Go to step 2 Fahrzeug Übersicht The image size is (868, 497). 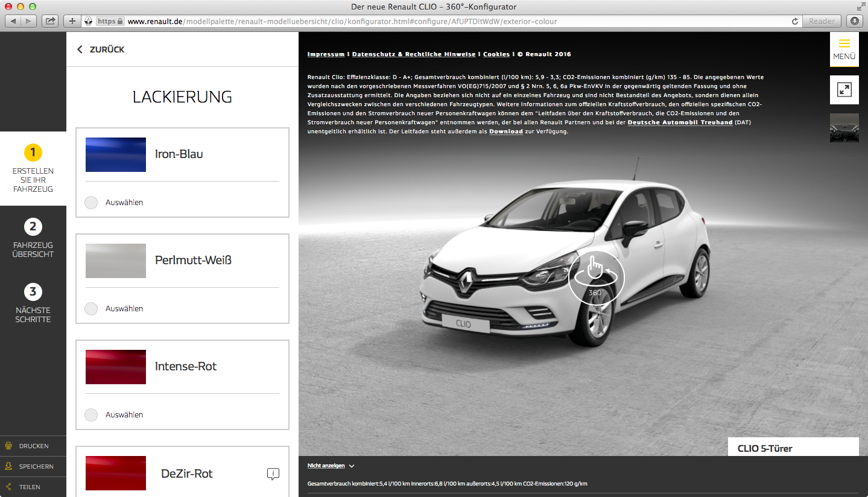coord(33,238)
